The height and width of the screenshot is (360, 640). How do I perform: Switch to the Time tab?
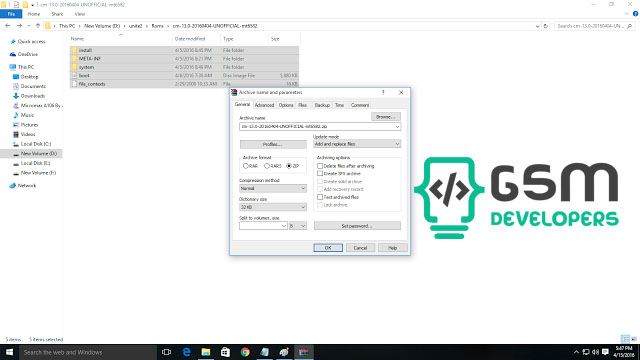tap(339, 105)
